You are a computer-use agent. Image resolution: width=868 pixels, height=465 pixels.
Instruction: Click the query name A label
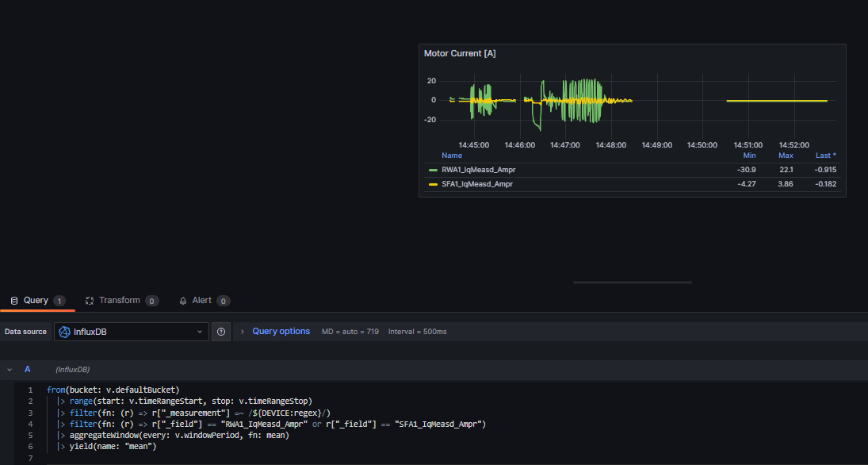coord(28,370)
